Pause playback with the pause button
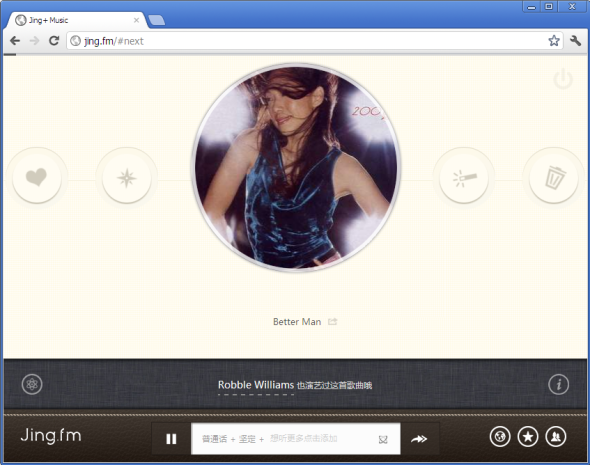Screen dimensions: 590x465 pos(171,439)
